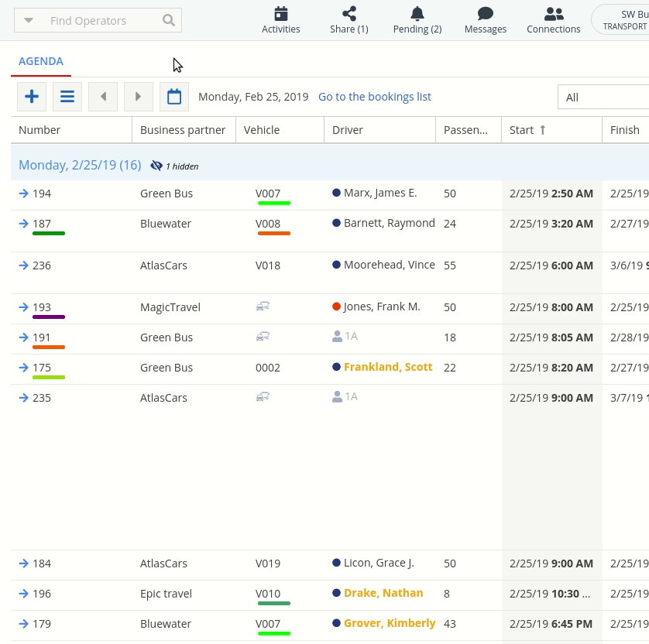
Task: Click the MagicTravel business partner cell
Action: [170, 307]
